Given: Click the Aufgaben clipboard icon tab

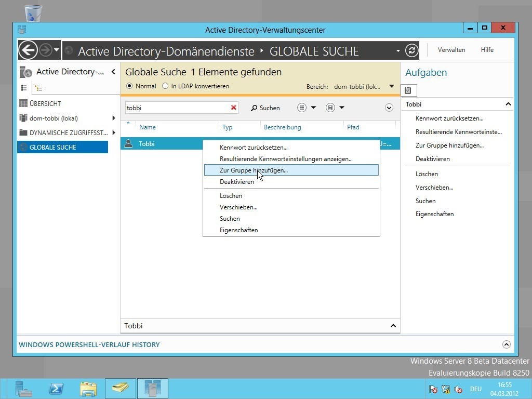Looking at the screenshot, I should (x=408, y=90).
